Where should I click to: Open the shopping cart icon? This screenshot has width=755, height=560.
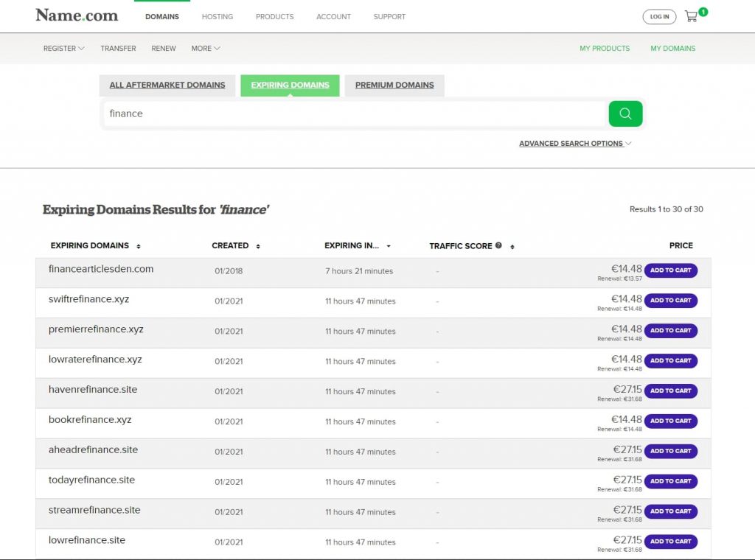pos(691,16)
